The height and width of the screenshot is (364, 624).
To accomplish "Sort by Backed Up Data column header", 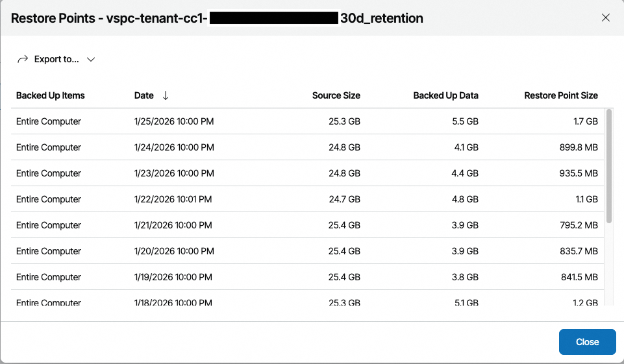I will pyautogui.click(x=445, y=95).
